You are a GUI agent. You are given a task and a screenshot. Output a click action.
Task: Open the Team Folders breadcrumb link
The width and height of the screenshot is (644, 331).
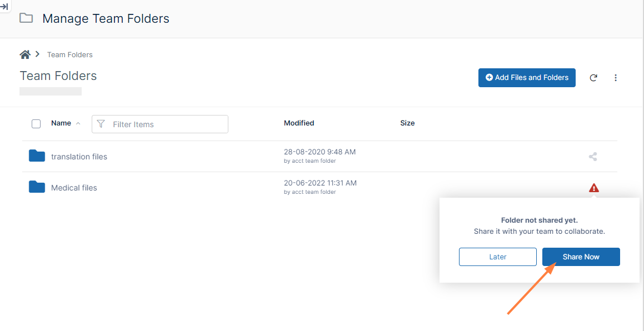70,54
